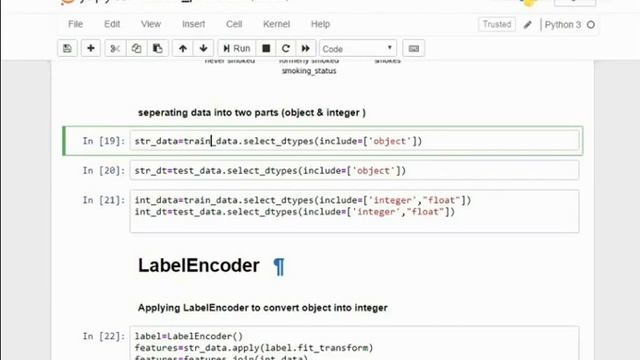
Task: Select the In [19] prompt
Action: point(104,141)
